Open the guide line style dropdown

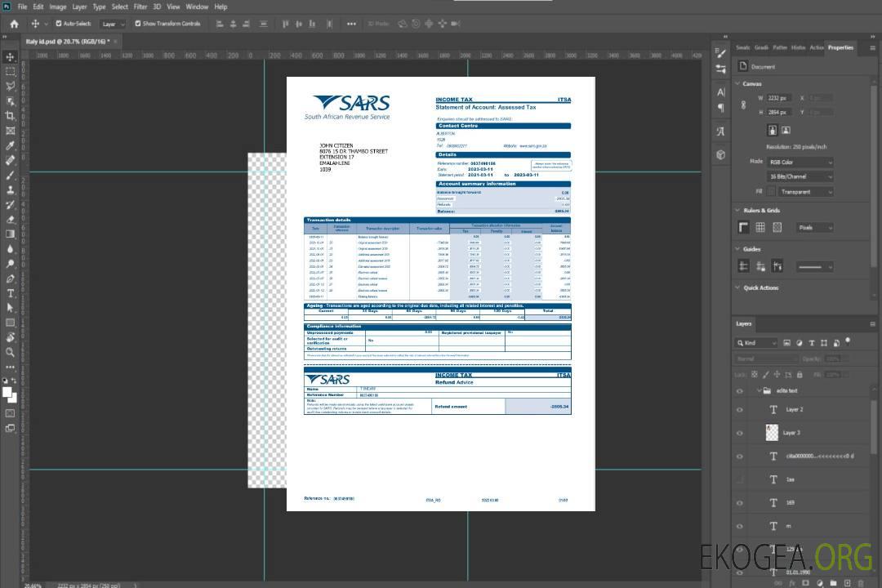click(814, 267)
